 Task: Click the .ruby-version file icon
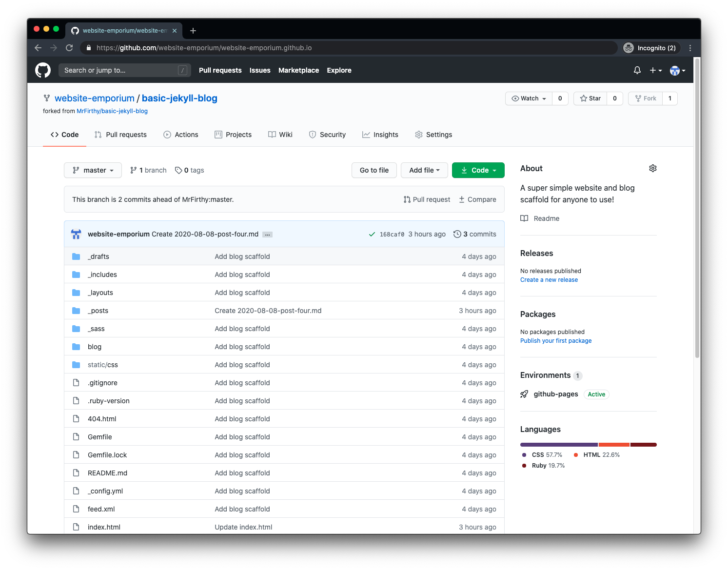76,401
